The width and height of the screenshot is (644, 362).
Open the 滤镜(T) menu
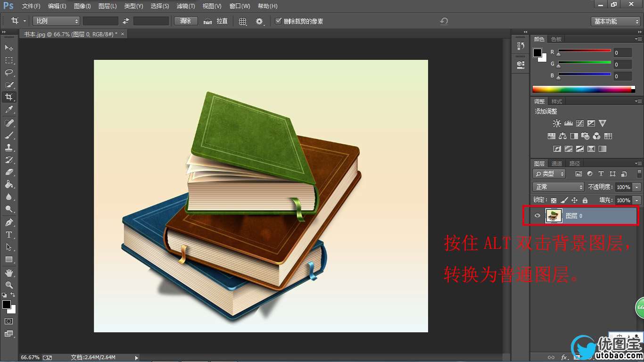(185, 6)
